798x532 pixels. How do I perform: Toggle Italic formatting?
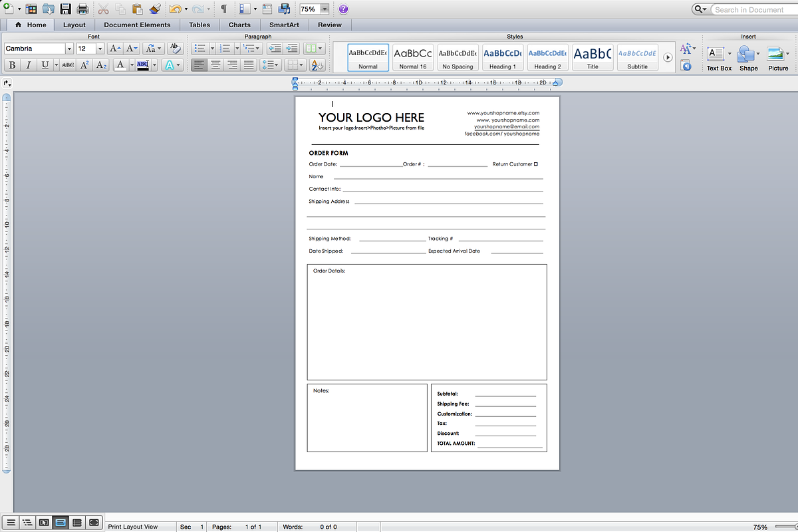point(29,65)
